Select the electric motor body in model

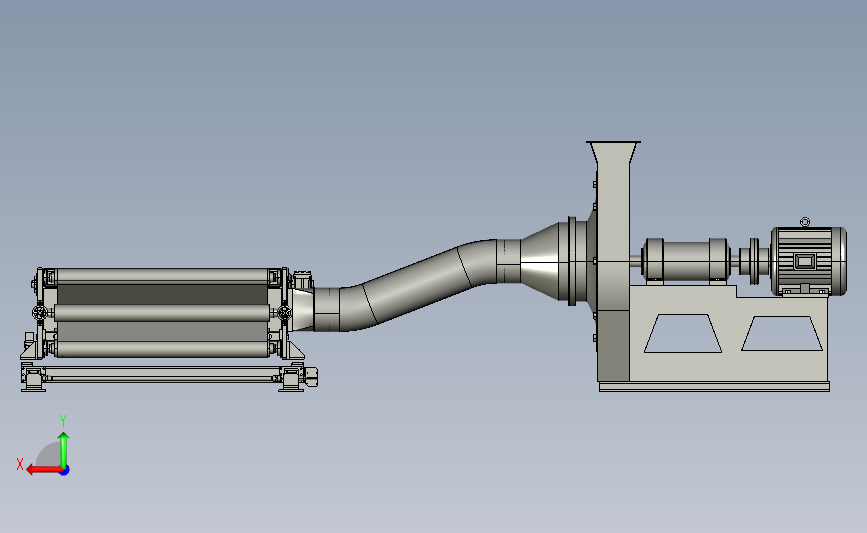pyautogui.click(x=808, y=261)
